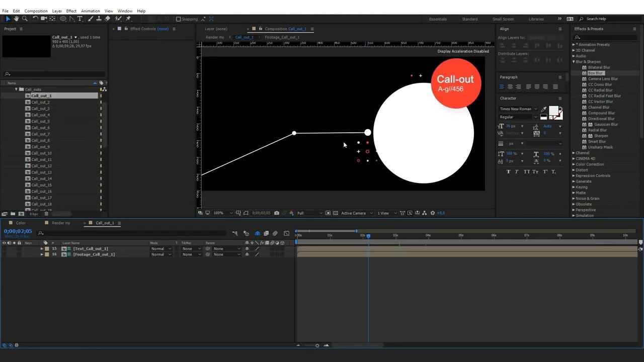Screen dimensions: 644x362
Task: Open the Composition menu
Action: [36, 11]
